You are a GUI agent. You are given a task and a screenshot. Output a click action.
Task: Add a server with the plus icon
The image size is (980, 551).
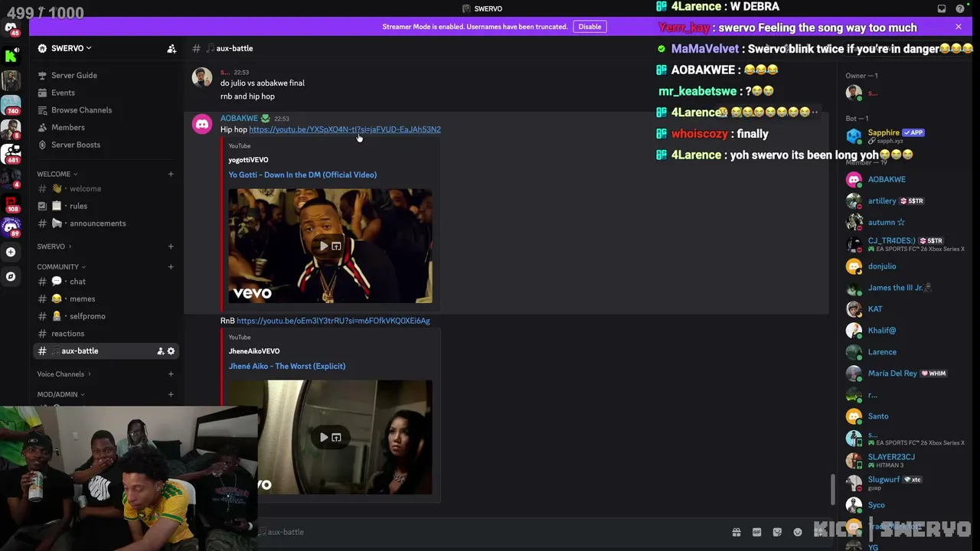click(x=11, y=252)
